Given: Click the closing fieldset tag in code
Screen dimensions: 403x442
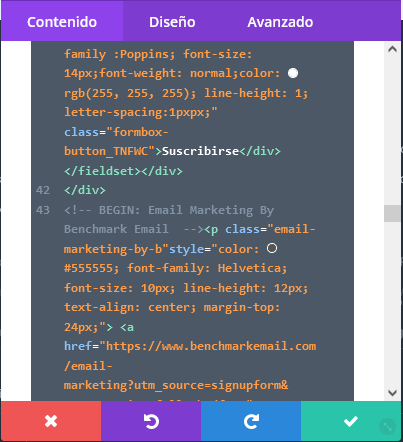Looking at the screenshot, I should 103,171.
